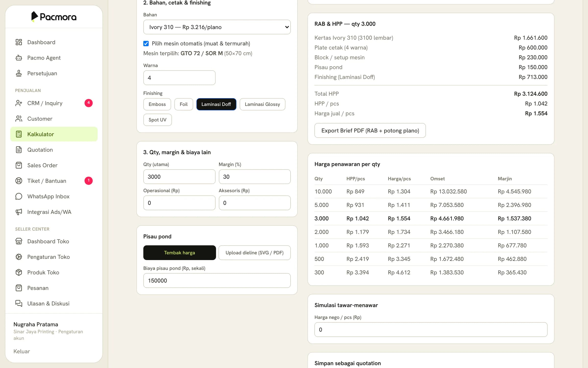The height and width of the screenshot is (368, 588).
Task: Click the Quotation document icon
Action: coord(19,150)
